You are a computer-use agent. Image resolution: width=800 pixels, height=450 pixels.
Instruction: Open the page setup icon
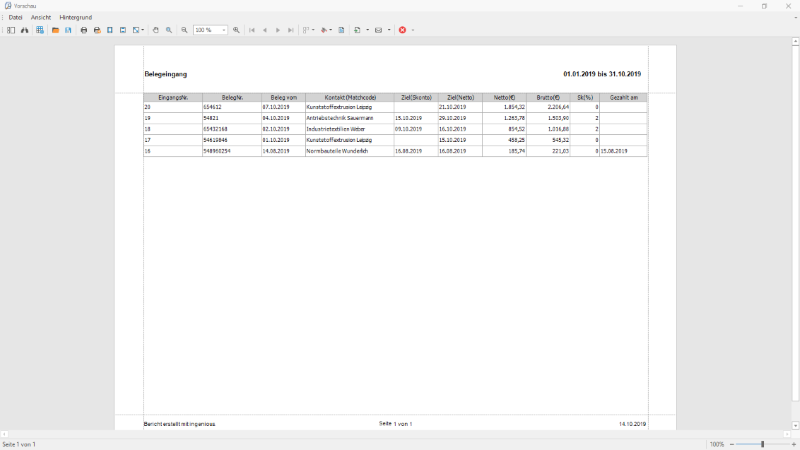[x=110, y=30]
